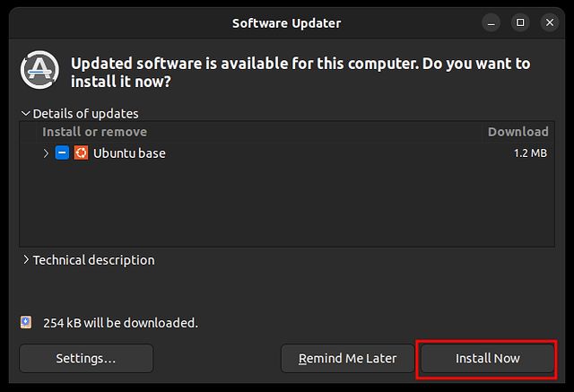This screenshot has height=392, width=574.
Task: Click the Software Updater title bar text
Action: tap(286, 22)
